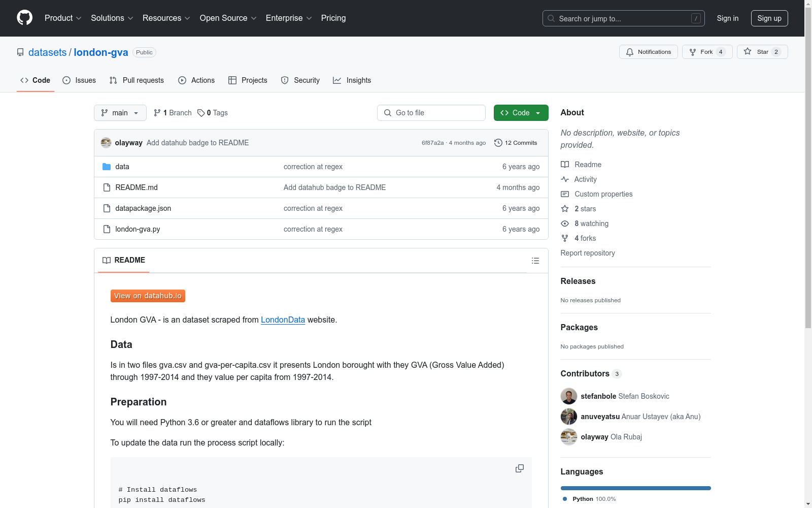
Task: Click the pulse icon beside Activity
Action: click(565, 179)
